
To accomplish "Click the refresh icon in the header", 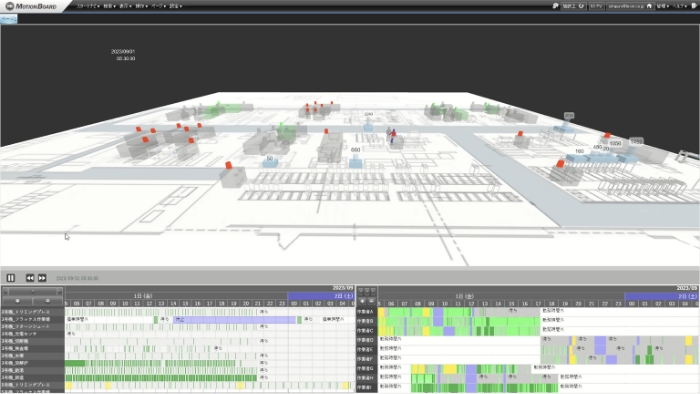I will pos(581,6).
